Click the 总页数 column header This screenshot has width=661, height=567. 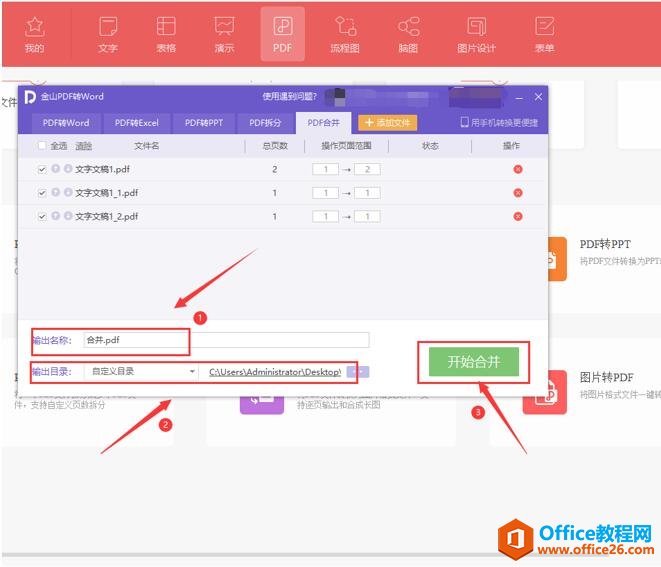click(275, 146)
